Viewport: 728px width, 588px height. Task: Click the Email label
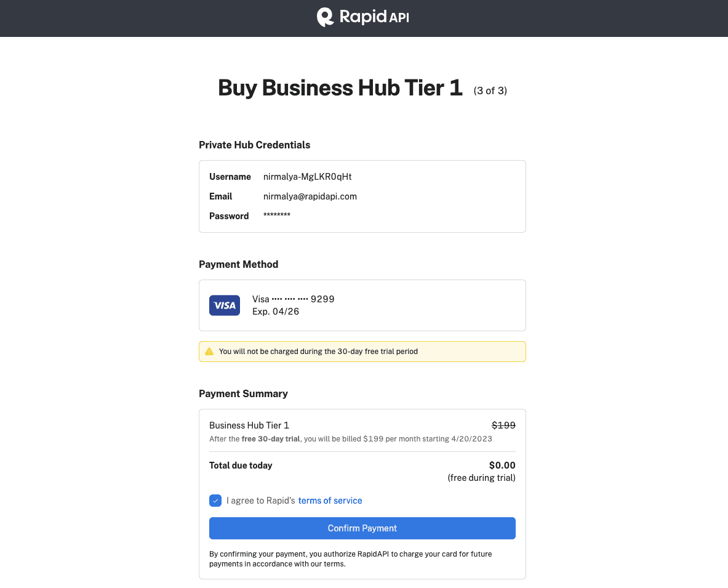tap(220, 196)
